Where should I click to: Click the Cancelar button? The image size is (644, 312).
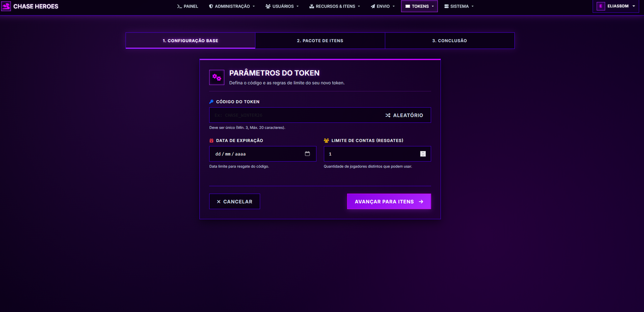[234, 201]
